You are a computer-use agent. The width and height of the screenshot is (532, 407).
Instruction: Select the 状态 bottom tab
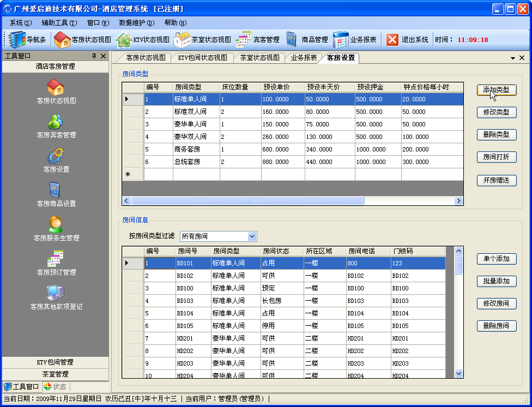pyautogui.click(x=56, y=387)
